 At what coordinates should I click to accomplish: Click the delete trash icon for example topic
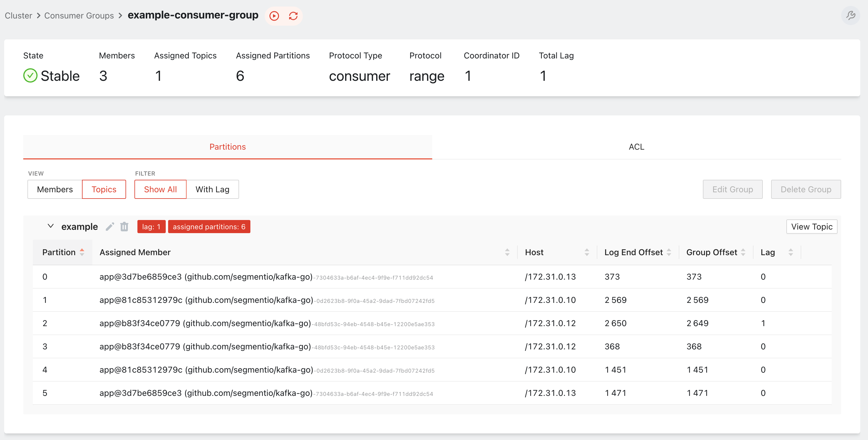(125, 226)
